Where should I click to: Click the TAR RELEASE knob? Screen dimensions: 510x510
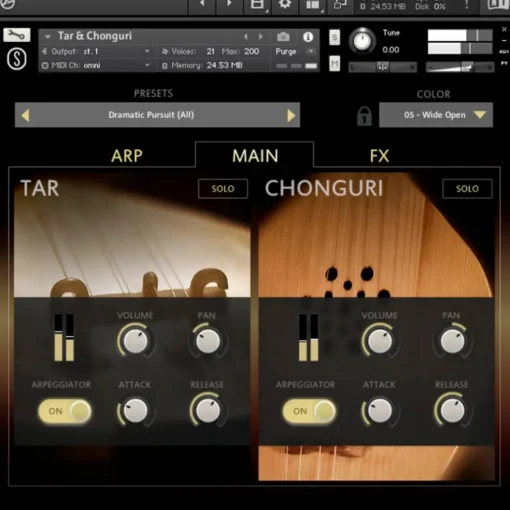point(208,410)
